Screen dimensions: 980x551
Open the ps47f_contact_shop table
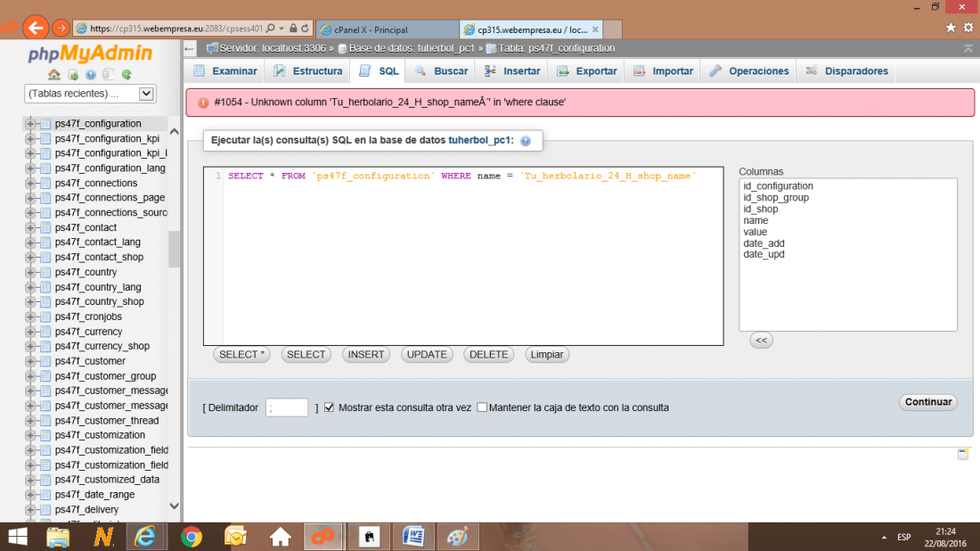click(100, 257)
